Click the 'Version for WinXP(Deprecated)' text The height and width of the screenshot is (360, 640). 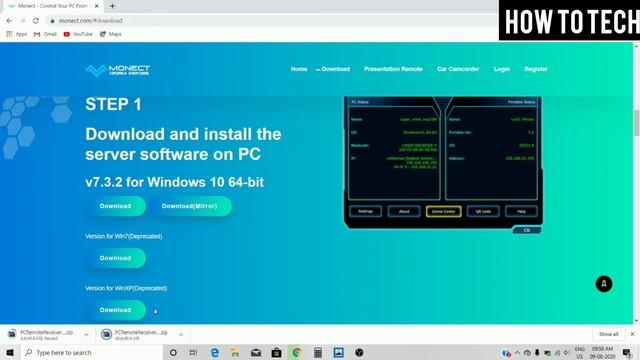coord(126,288)
